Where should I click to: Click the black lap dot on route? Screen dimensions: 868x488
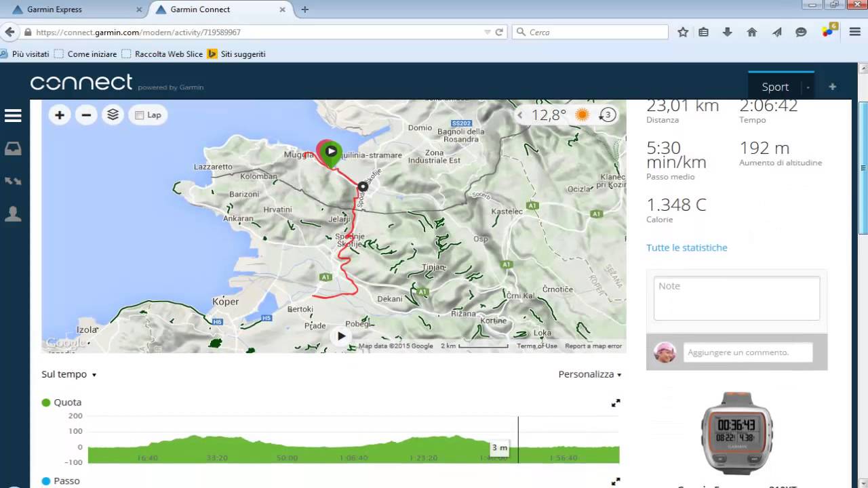[x=363, y=186]
